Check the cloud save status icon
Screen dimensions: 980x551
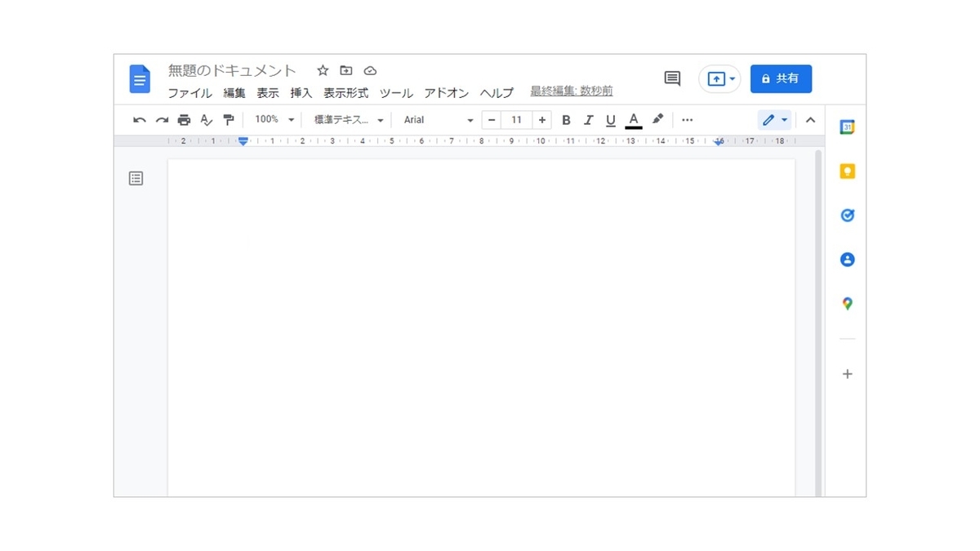pyautogui.click(x=370, y=71)
